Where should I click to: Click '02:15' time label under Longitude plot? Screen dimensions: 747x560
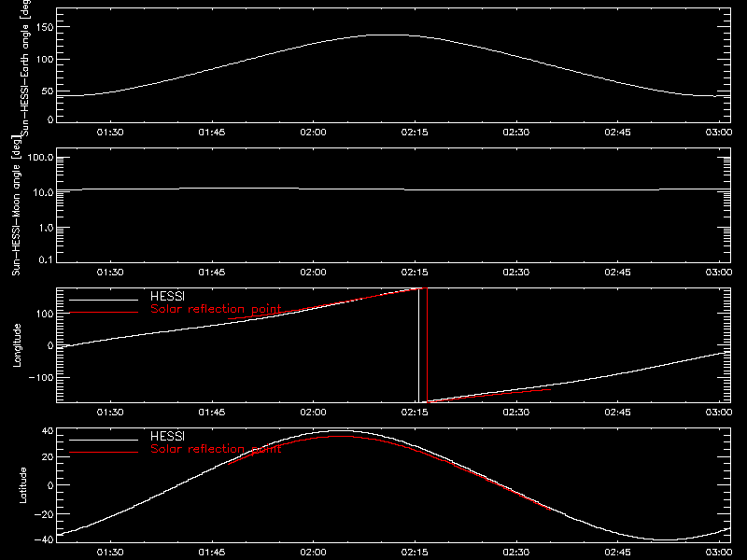(x=415, y=413)
